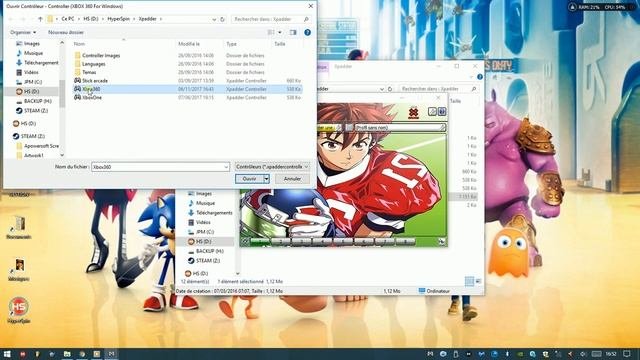Open the Organiser menu in the dialog
Viewport: 640px width, 360px height.
pyautogui.click(x=23, y=32)
